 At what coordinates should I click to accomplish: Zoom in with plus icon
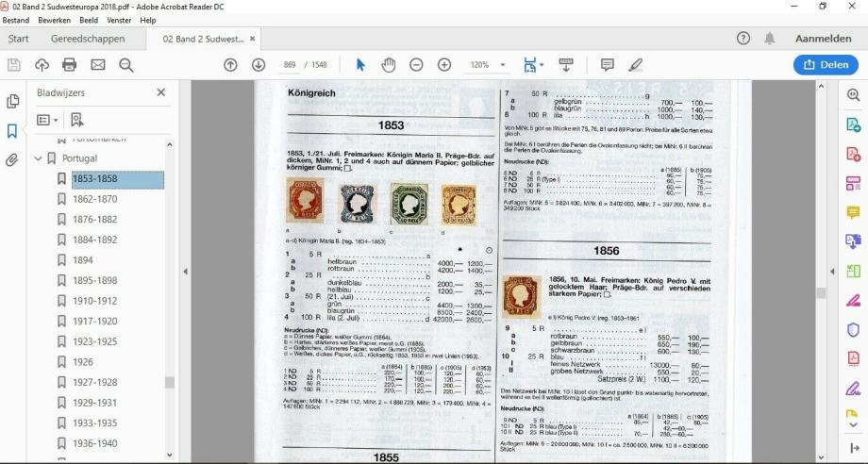coord(444,65)
